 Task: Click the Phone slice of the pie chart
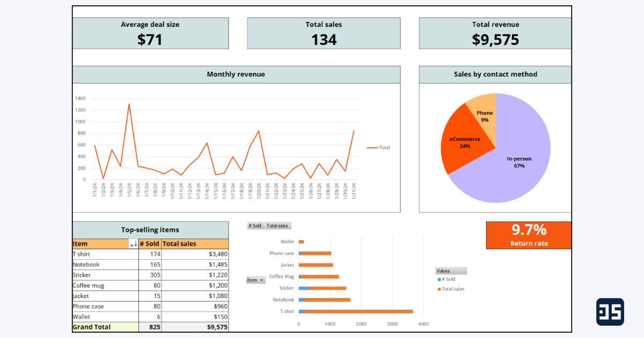point(484,116)
